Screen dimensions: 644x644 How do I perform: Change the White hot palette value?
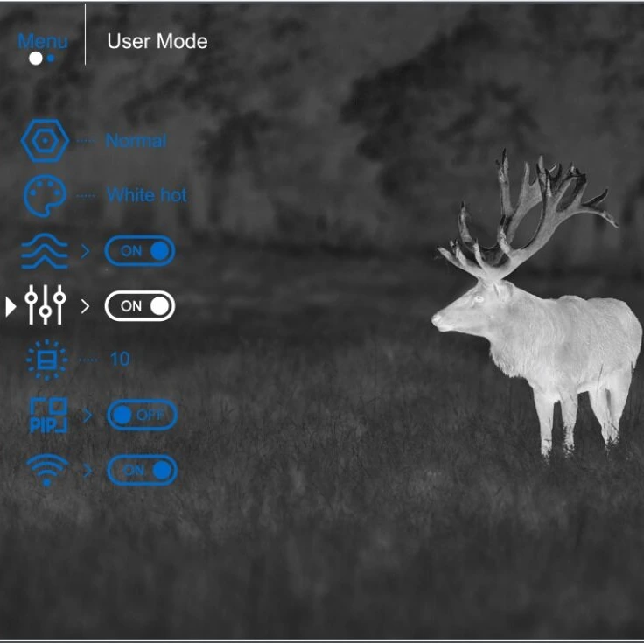pyautogui.click(x=147, y=195)
